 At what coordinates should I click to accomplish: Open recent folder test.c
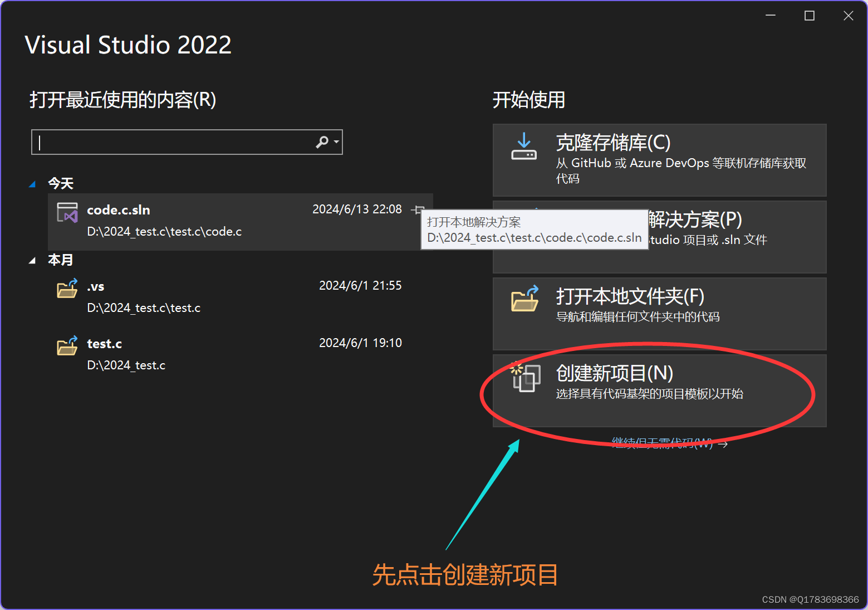coord(241,355)
